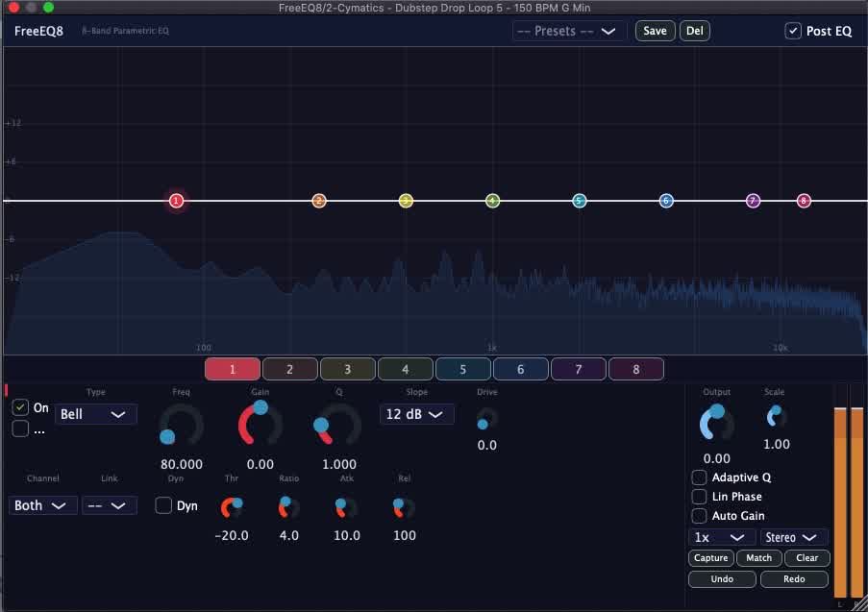Image resolution: width=868 pixels, height=612 pixels.
Task: Select EQ band node 4 on the curve
Action: [493, 201]
